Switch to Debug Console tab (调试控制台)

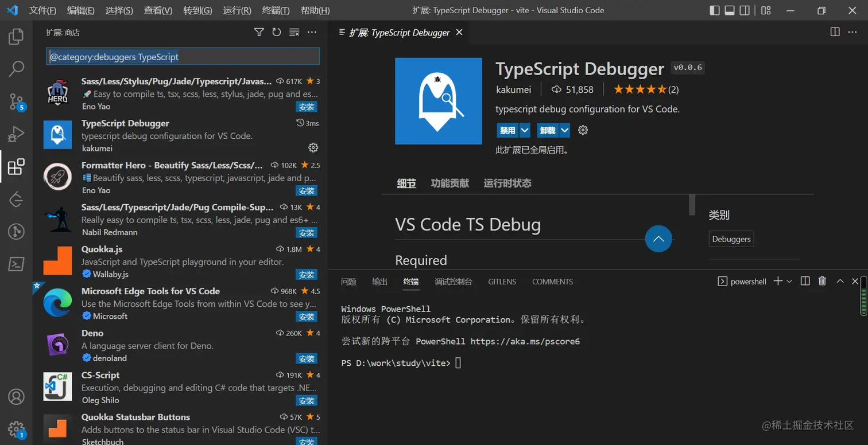[x=454, y=282]
